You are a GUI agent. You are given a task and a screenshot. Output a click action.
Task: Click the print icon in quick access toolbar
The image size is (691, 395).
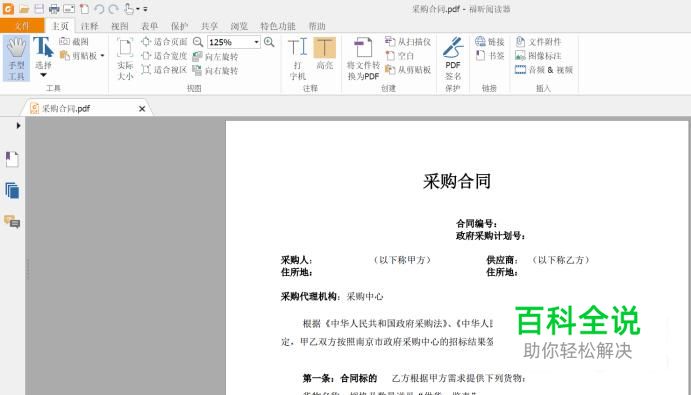(54, 9)
